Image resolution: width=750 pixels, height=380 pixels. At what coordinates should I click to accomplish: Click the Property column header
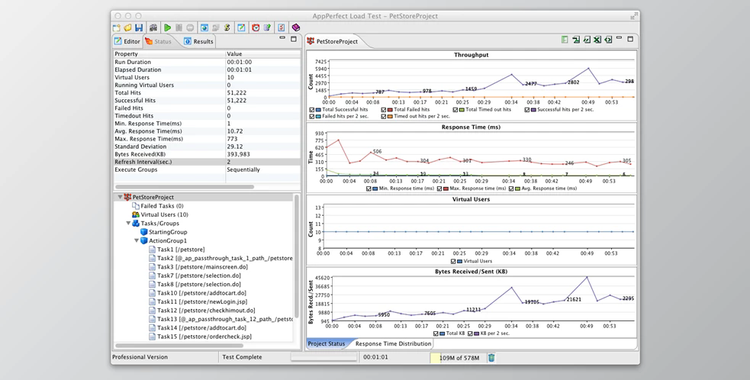pos(169,54)
